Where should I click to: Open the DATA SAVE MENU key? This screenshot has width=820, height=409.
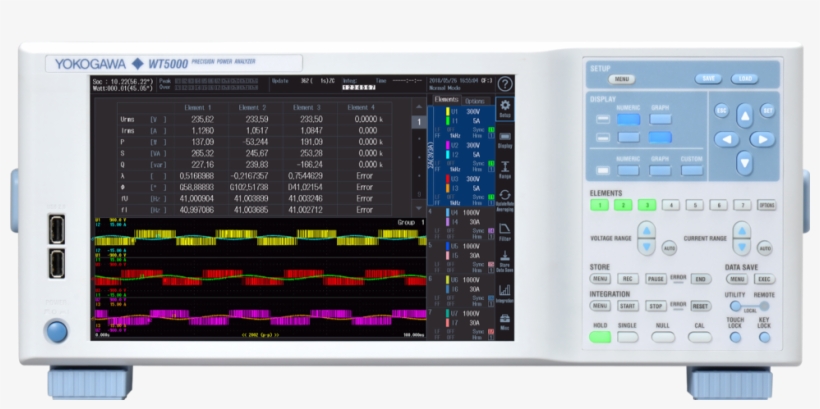(x=736, y=279)
